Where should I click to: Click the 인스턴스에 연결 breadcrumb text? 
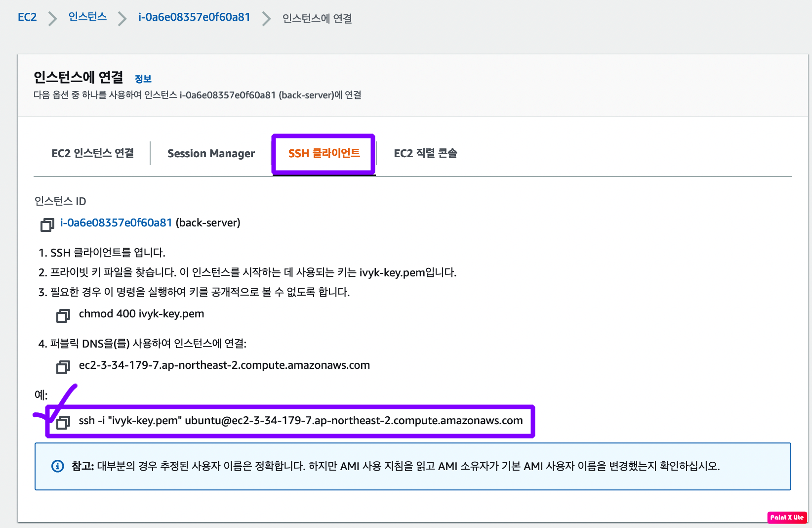[x=317, y=18]
